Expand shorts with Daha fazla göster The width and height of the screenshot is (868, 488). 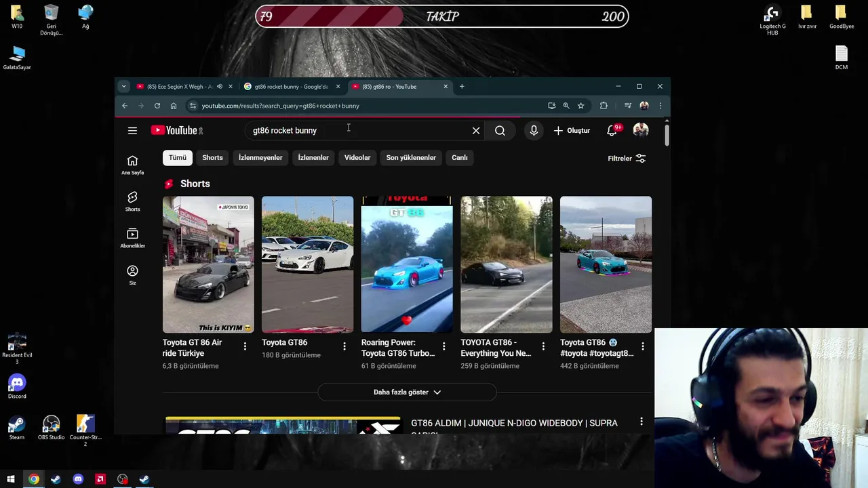point(407,392)
